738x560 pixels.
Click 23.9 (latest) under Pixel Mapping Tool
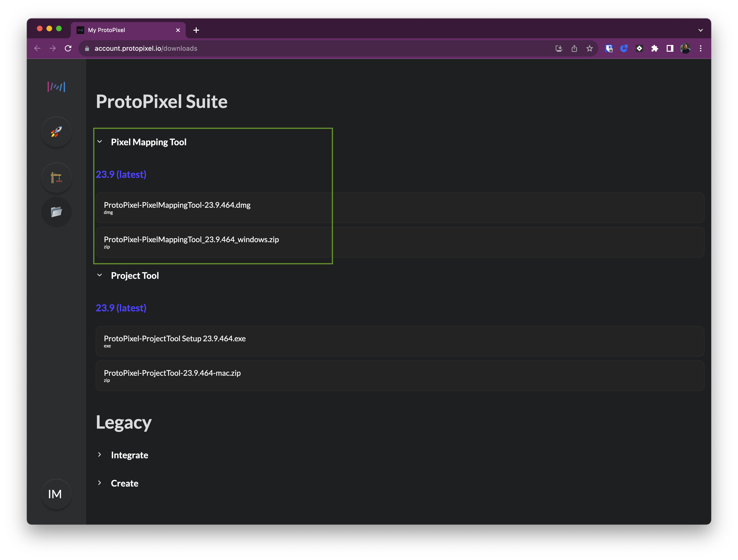coord(121,174)
